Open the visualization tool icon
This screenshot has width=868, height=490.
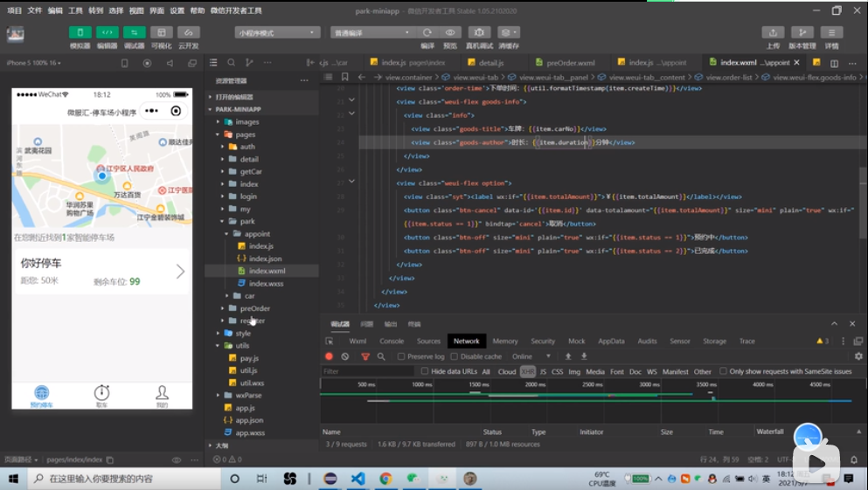pos(161,32)
